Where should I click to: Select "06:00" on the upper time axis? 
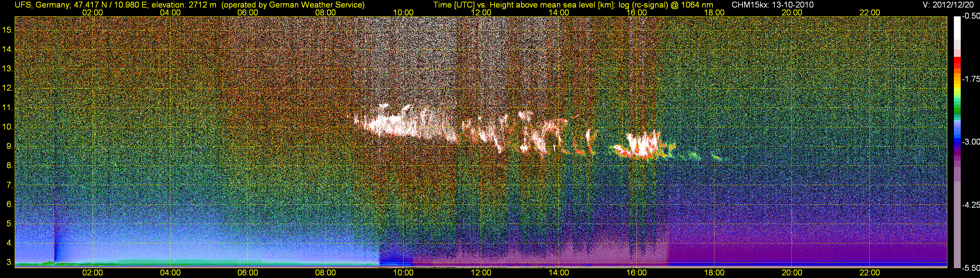248,12
